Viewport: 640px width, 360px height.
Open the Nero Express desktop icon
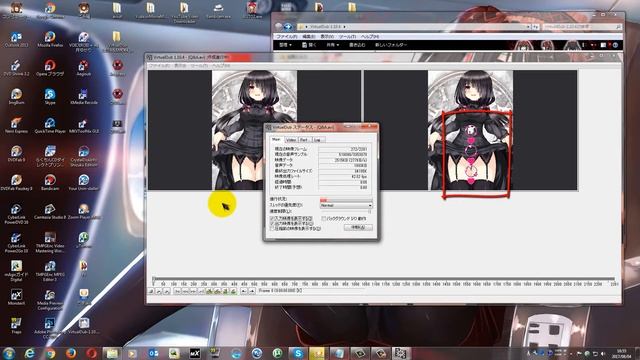point(16,125)
